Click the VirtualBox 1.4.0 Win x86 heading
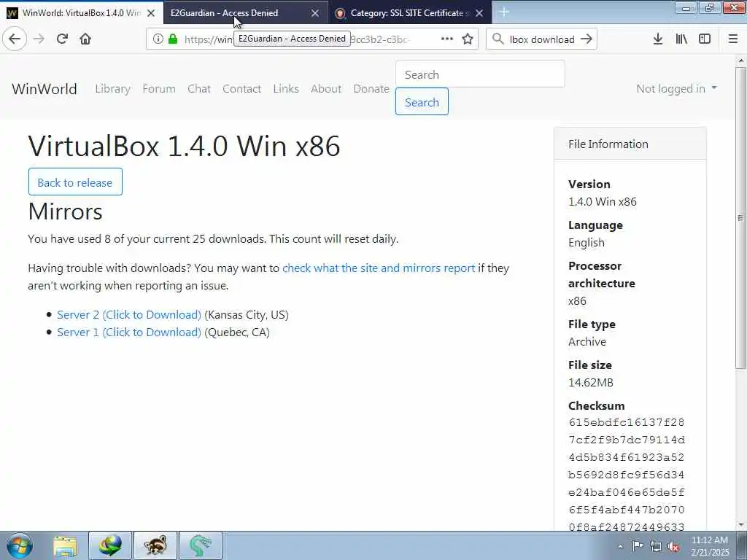The height and width of the screenshot is (560, 747). (x=185, y=146)
